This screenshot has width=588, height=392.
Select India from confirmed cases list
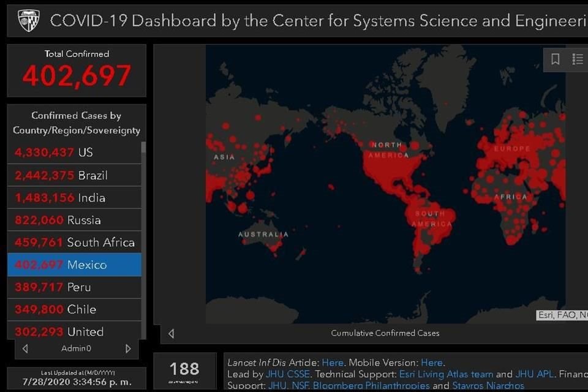click(x=74, y=198)
